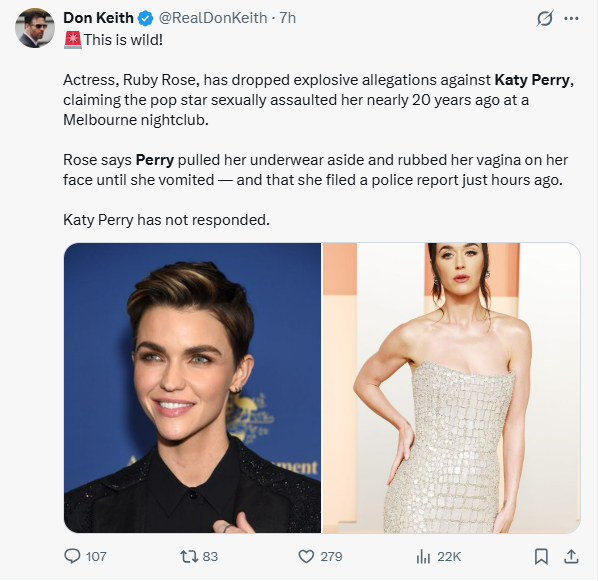Image resolution: width=603 pixels, height=581 pixels.
Task: Open the Don Keith display name link
Action: pyautogui.click(x=98, y=18)
